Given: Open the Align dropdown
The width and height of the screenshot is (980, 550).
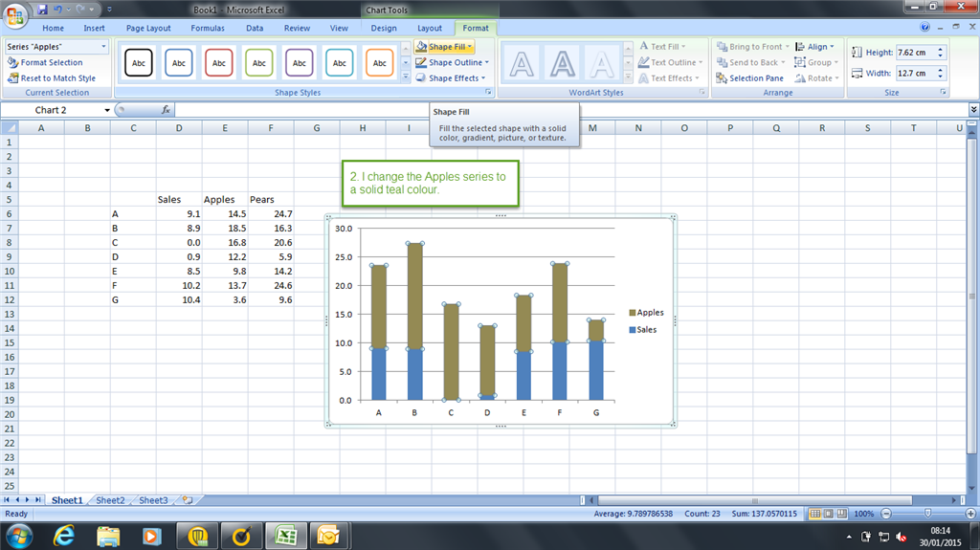Looking at the screenshot, I should (814, 47).
